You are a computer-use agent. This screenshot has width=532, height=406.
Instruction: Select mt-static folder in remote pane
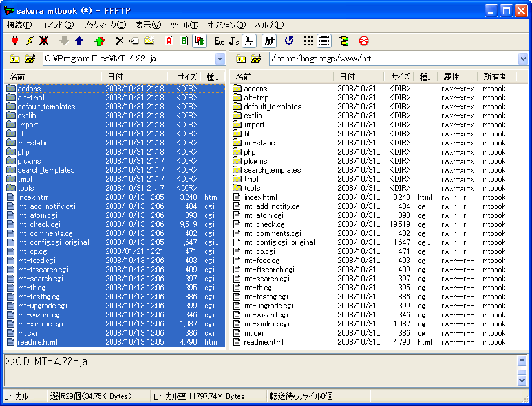[259, 143]
